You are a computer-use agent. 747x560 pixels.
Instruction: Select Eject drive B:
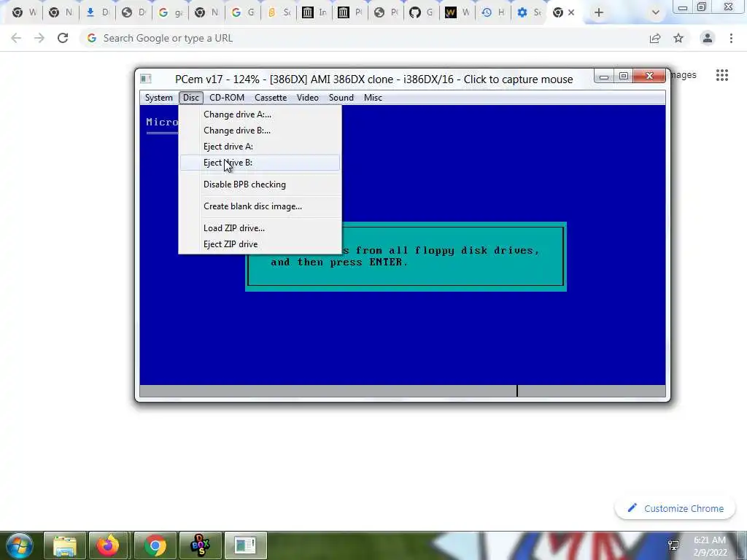(x=260, y=163)
